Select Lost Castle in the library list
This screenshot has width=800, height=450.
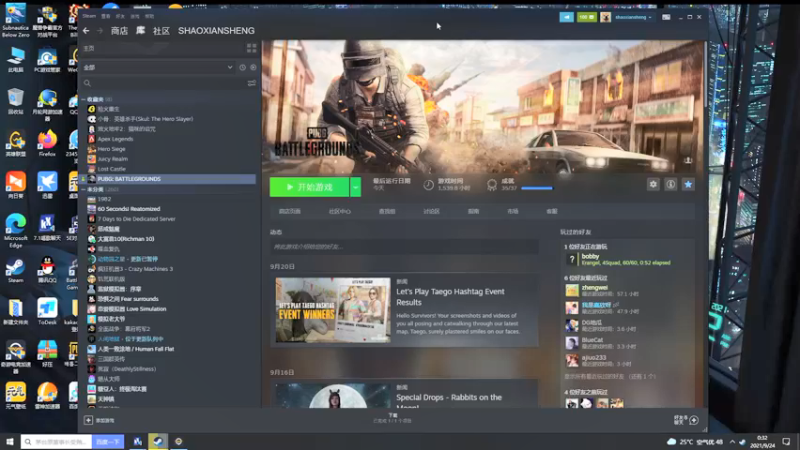coord(111,169)
